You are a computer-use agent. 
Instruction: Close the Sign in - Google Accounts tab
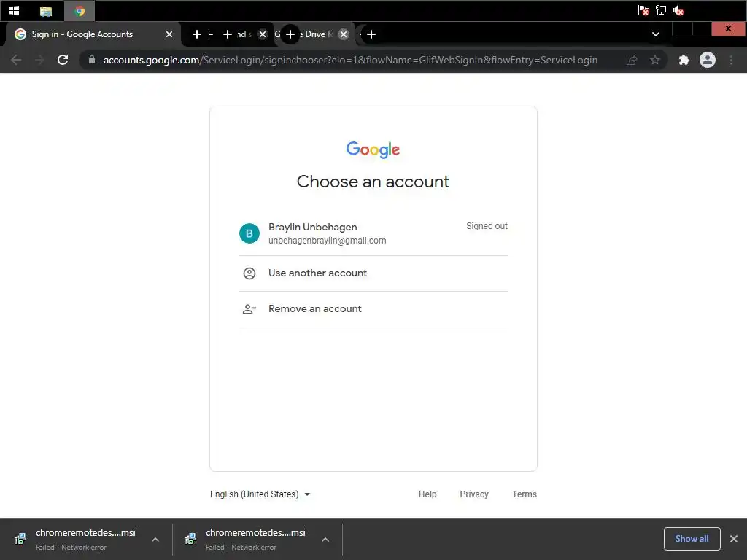point(169,34)
